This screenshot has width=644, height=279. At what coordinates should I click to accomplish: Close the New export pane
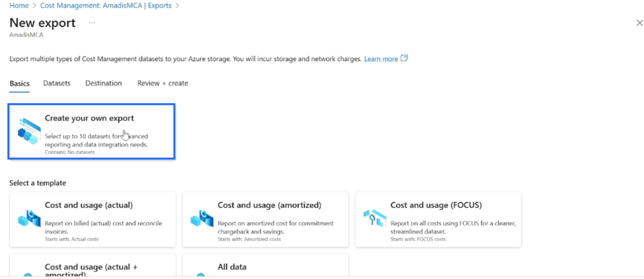(x=640, y=23)
